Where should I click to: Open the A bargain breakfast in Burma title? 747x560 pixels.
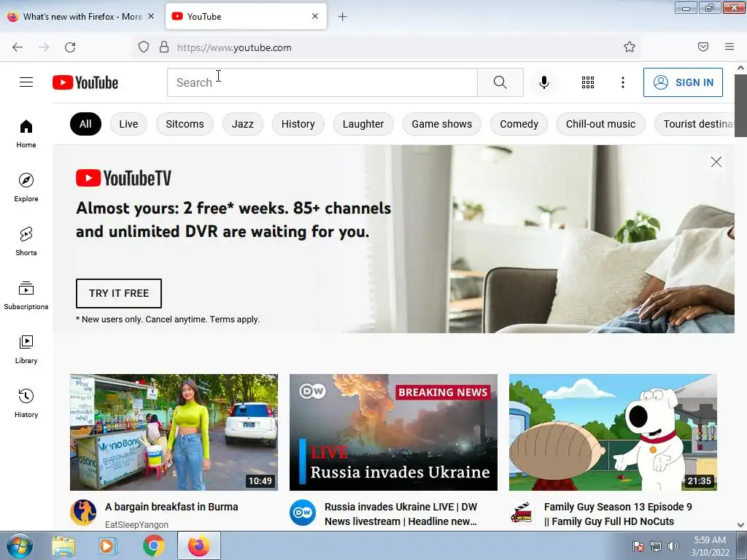(x=171, y=507)
